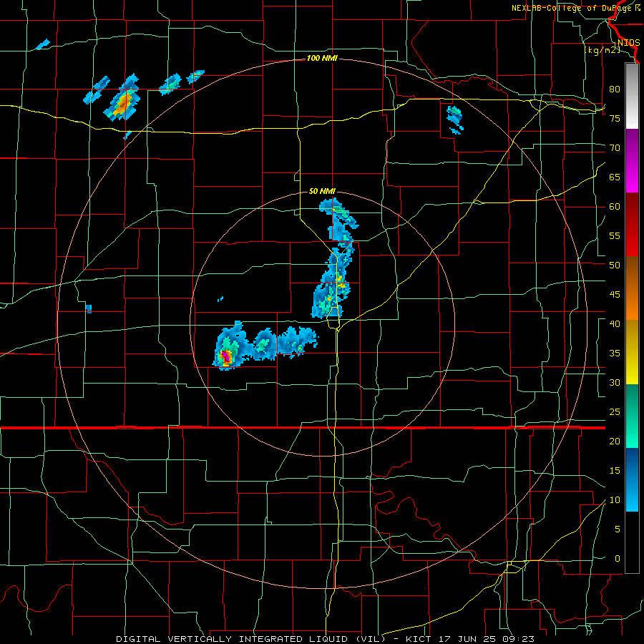Screen dimensions: 644x644
Task: Click the 15 value on the color scale
Action: tap(615, 471)
